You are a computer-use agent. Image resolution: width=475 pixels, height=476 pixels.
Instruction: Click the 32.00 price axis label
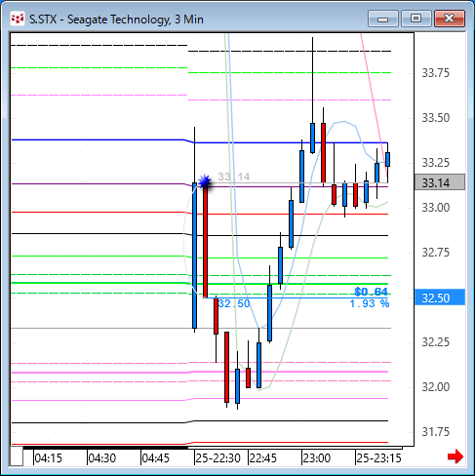tap(435, 387)
